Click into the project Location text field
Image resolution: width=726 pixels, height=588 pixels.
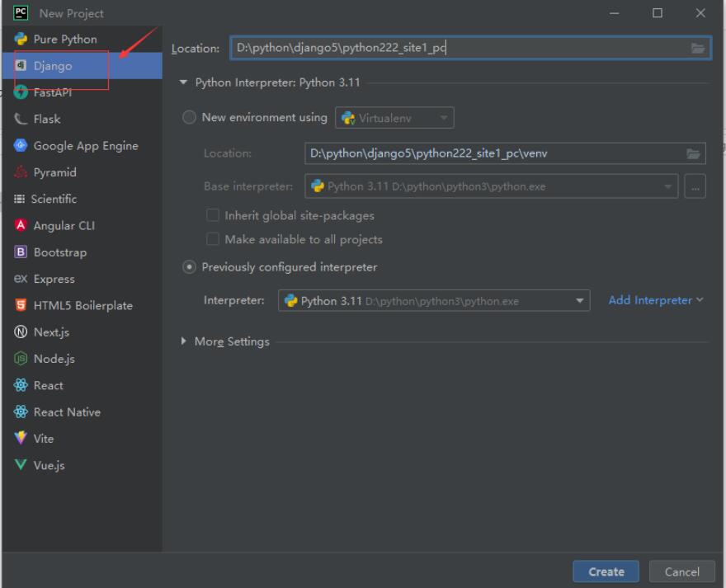[x=454, y=48]
